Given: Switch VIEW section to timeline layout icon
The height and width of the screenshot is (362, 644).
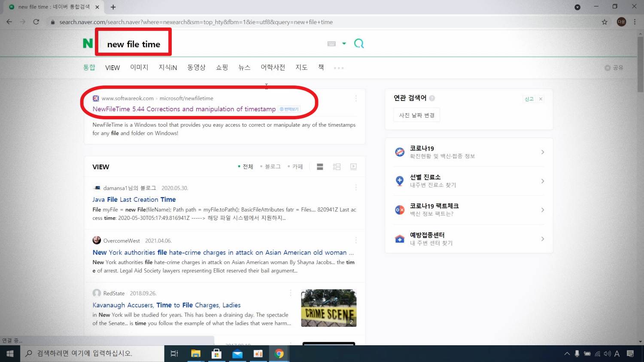Looking at the screenshot, I should coord(337,167).
